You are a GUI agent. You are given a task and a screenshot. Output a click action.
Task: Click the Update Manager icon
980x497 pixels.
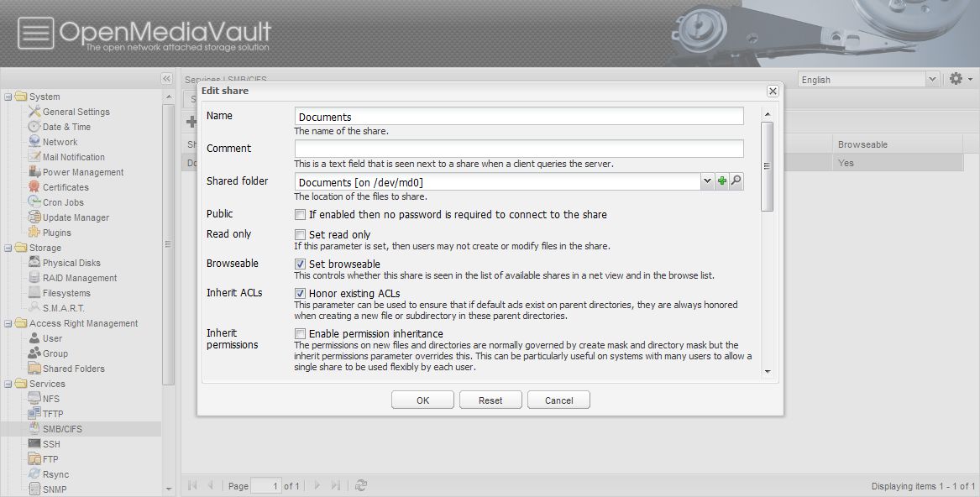click(34, 217)
